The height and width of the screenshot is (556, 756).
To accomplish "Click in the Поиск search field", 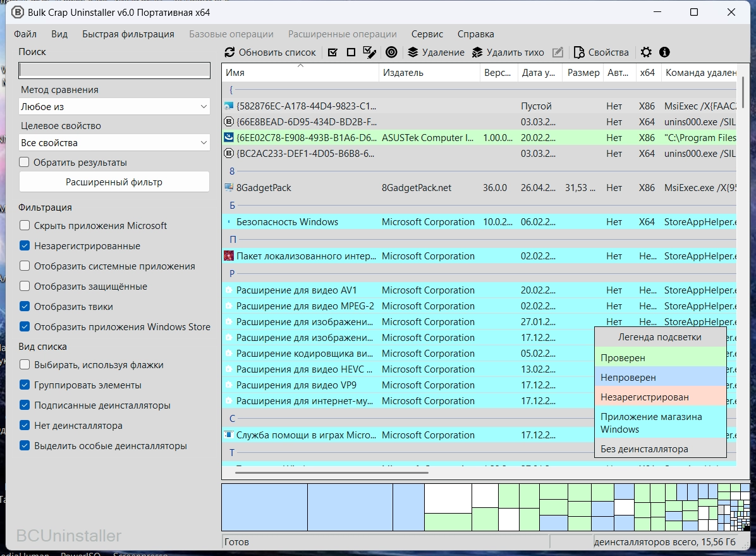I will click(114, 70).
